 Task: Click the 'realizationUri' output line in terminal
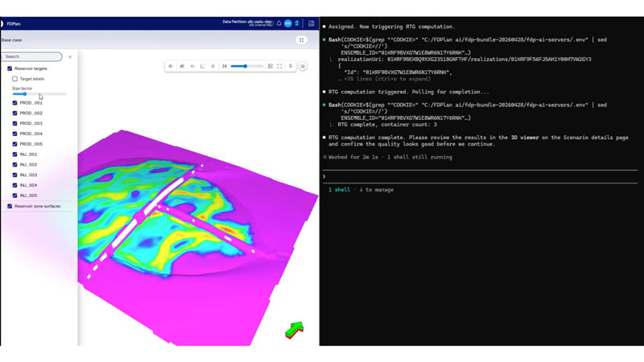point(464,59)
